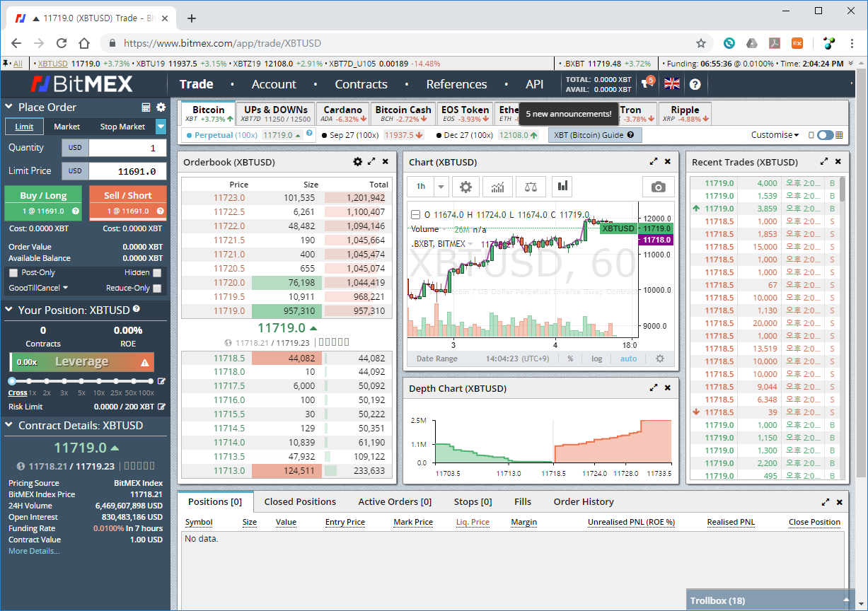The width and height of the screenshot is (868, 611).
Task: Collapse the Contract Details section
Action: point(9,426)
